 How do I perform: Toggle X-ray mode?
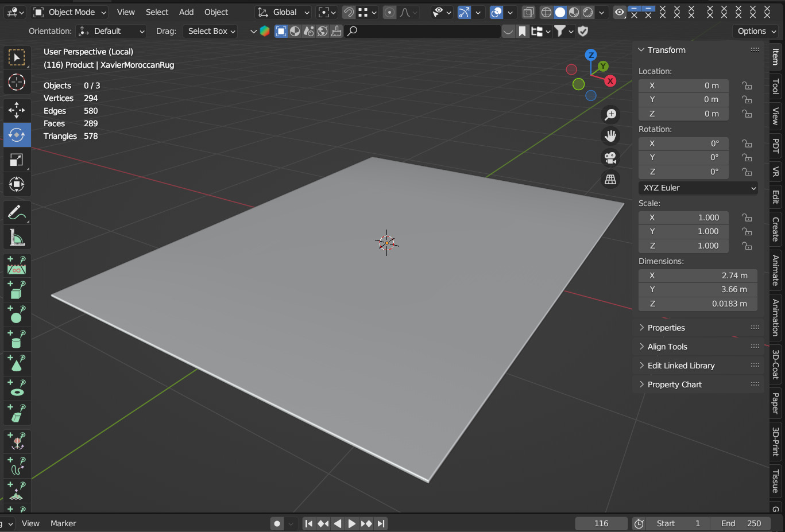click(528, 12)
